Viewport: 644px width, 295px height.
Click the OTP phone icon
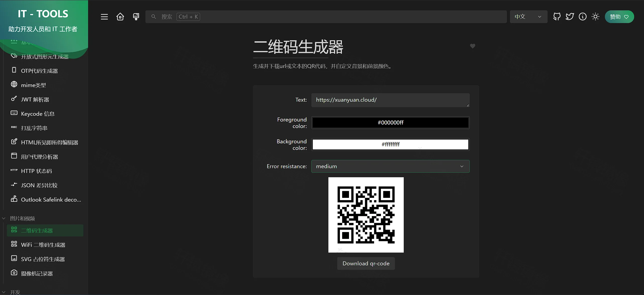(14, 70)
